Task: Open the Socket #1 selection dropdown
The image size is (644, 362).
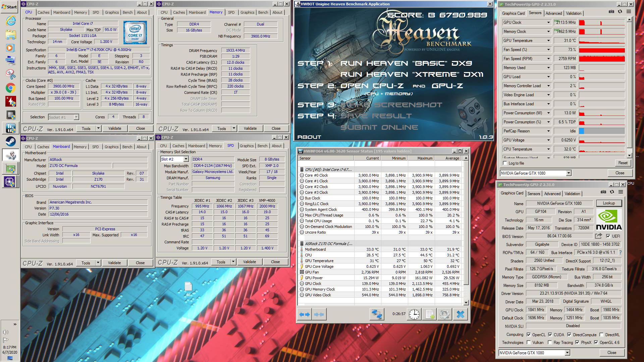Action: pos(76,117)
